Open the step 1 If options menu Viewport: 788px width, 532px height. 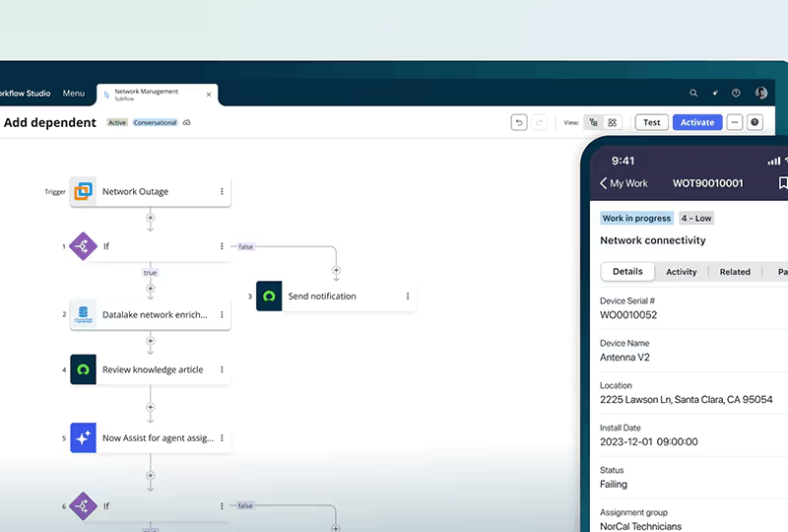click(x=222, y=246)
